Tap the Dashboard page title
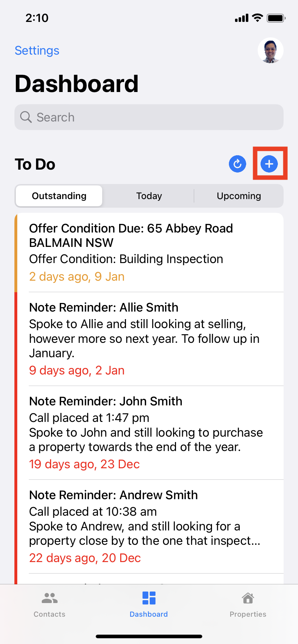298x644 pixels. pos(77,84)
